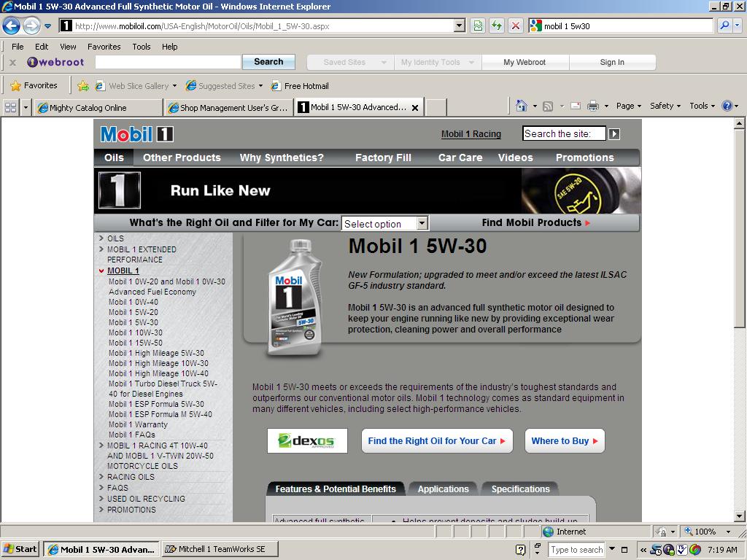Open the Safety menu dropdown
747x560 pixels.
(665, 106)
